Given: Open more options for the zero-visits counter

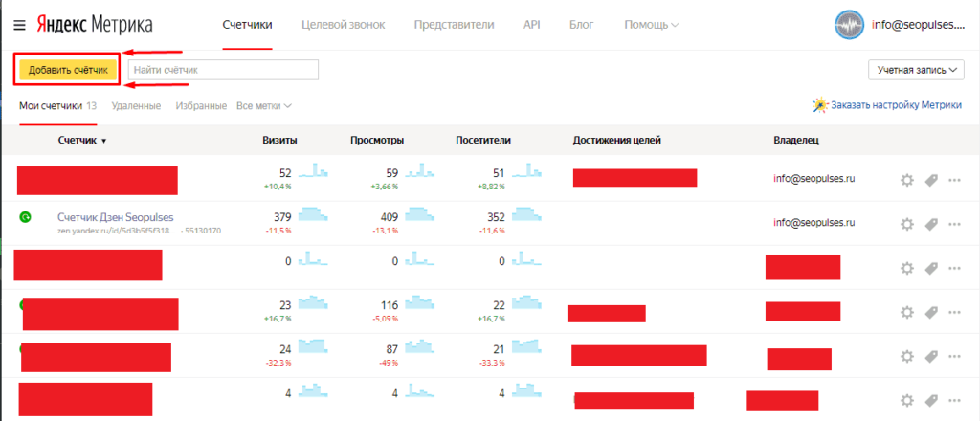Looking at the screenshot, I should point(954,268).
